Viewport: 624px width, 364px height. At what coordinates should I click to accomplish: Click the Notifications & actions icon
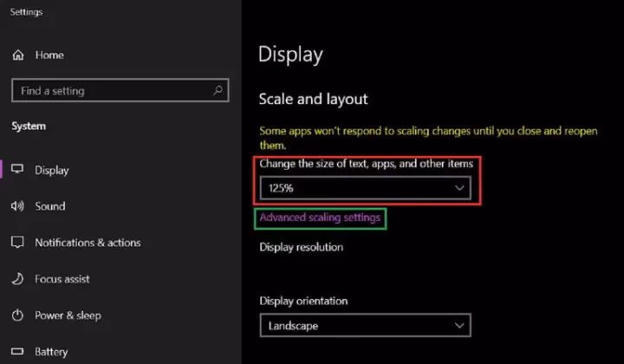coord(17,243)
